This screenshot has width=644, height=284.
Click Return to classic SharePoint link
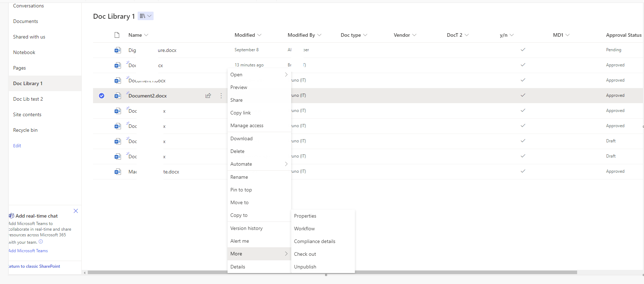pos(34,266)
